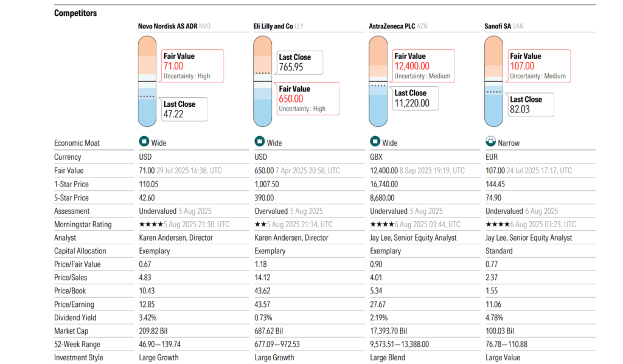This screenshot has width=623, height=364.
Task: Click AstraZeneca's Wide moat icon
Action: click(x=375, y=143)
